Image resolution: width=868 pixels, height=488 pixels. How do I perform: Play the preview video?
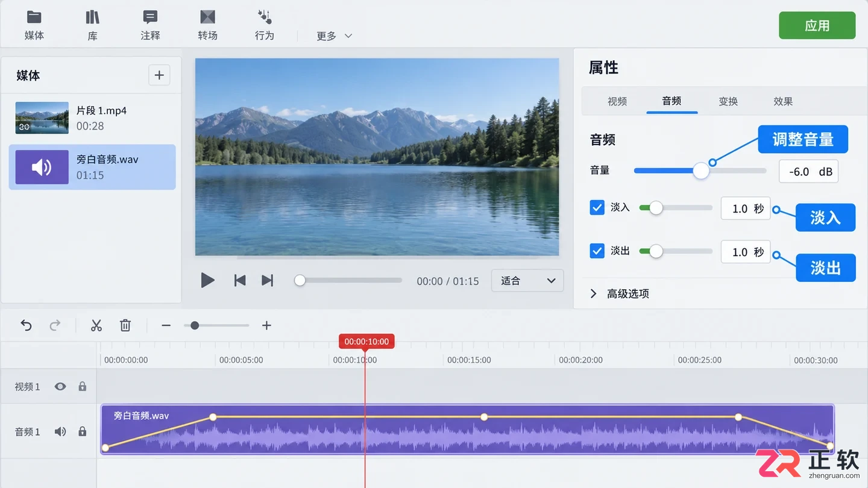[x=207, y=280]
